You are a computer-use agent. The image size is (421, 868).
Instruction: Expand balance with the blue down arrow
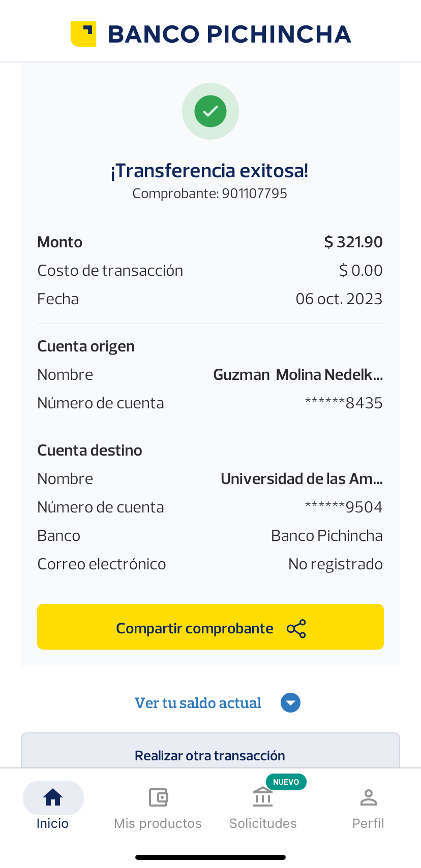click(x=290, y=703)
